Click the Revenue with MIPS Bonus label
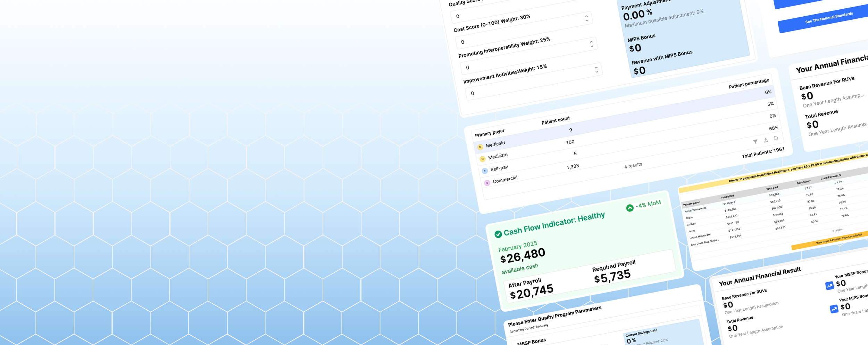Image resolution: width=868 pixels, height=345 pixels. tap(662, 57)
